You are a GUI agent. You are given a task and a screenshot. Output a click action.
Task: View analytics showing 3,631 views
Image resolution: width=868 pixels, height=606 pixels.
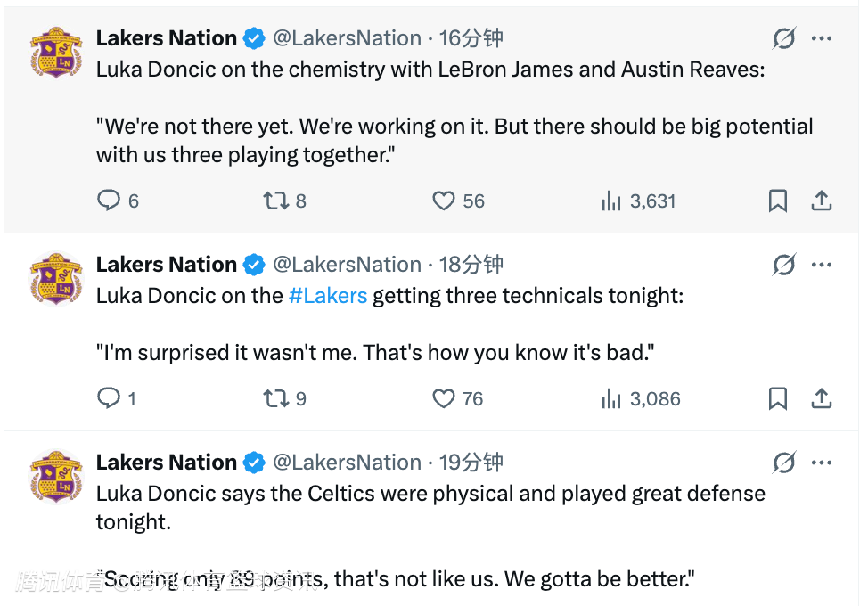(x=611, y=201)
